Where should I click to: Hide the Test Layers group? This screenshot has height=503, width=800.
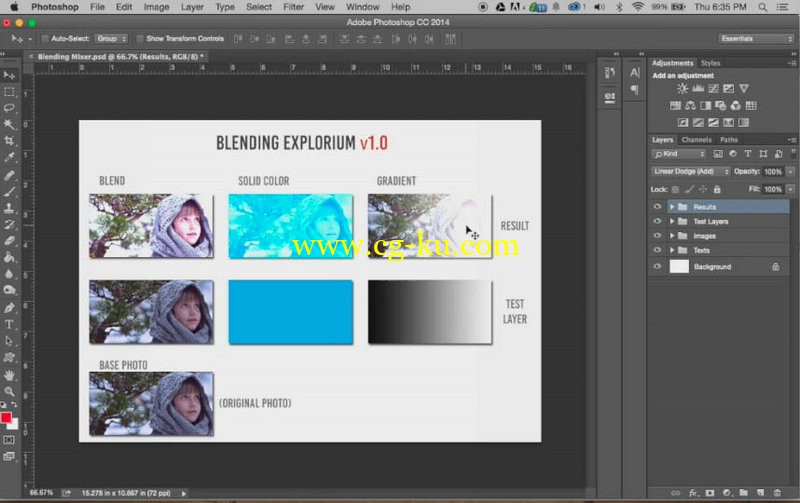coord(657,221)
